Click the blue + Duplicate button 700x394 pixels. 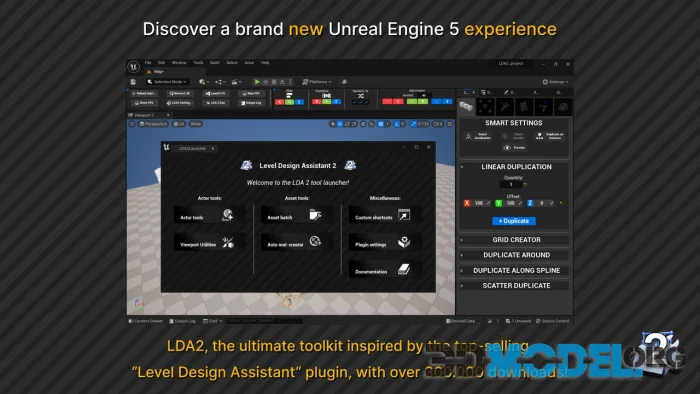click(514, 221)
